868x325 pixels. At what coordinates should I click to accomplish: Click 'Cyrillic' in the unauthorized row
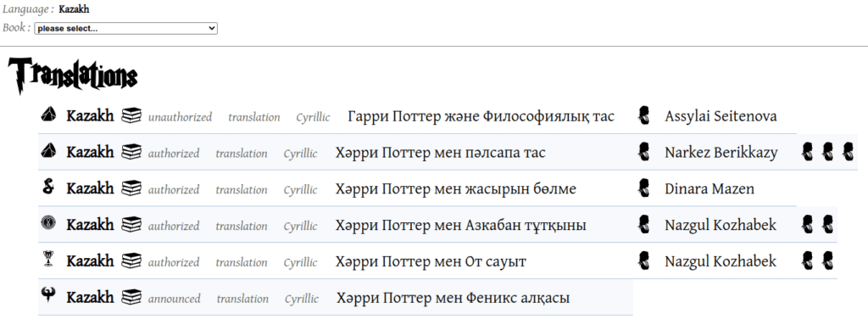[313, 118]
